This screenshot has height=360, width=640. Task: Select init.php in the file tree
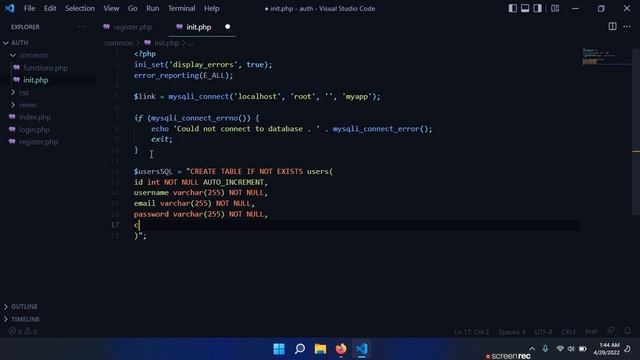(x=36, y=80)
